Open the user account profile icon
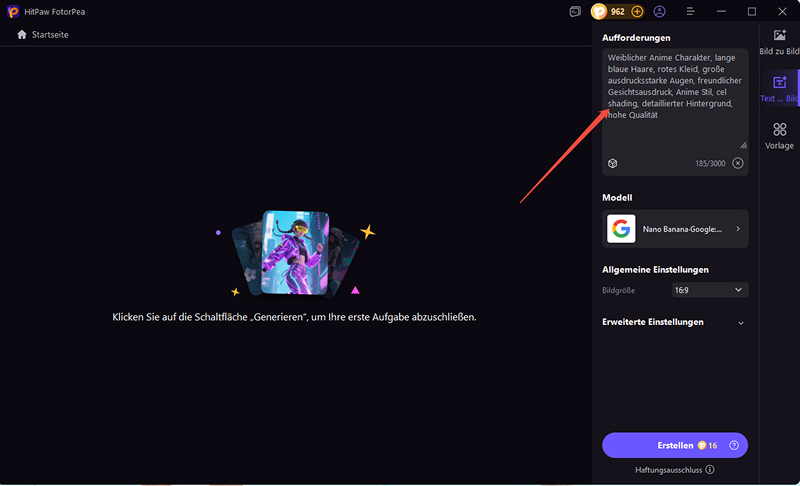800x486 pixels. click(660, 12)
